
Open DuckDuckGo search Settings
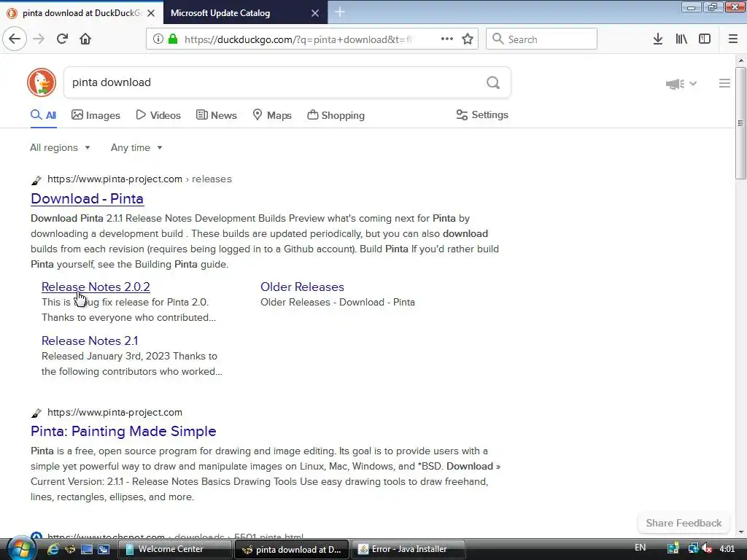point(482,114)
